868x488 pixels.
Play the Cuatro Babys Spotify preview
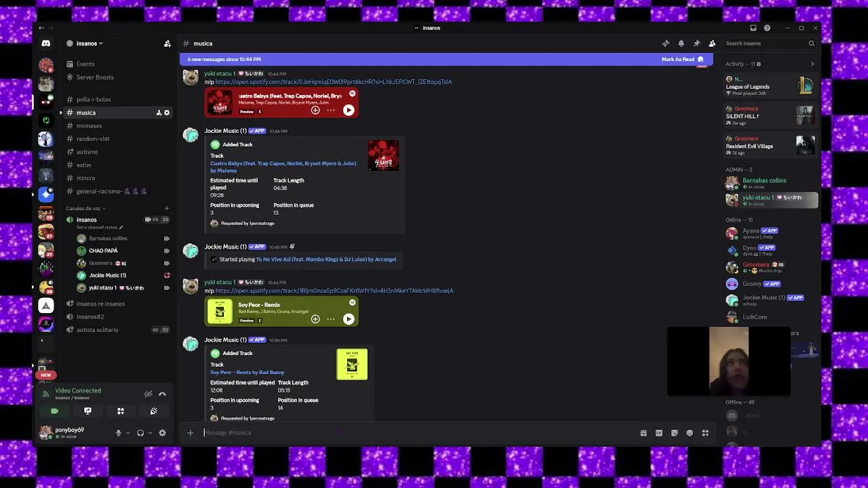click(349, 110)
